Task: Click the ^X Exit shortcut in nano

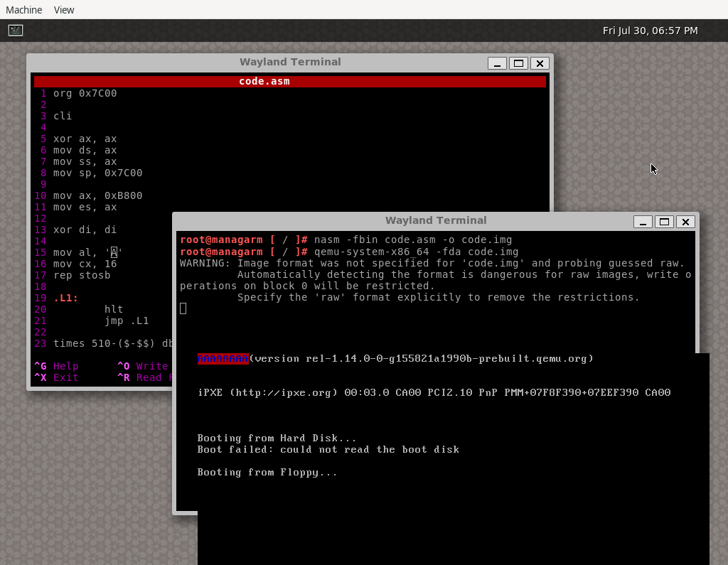Action: (x=56, y=377)
